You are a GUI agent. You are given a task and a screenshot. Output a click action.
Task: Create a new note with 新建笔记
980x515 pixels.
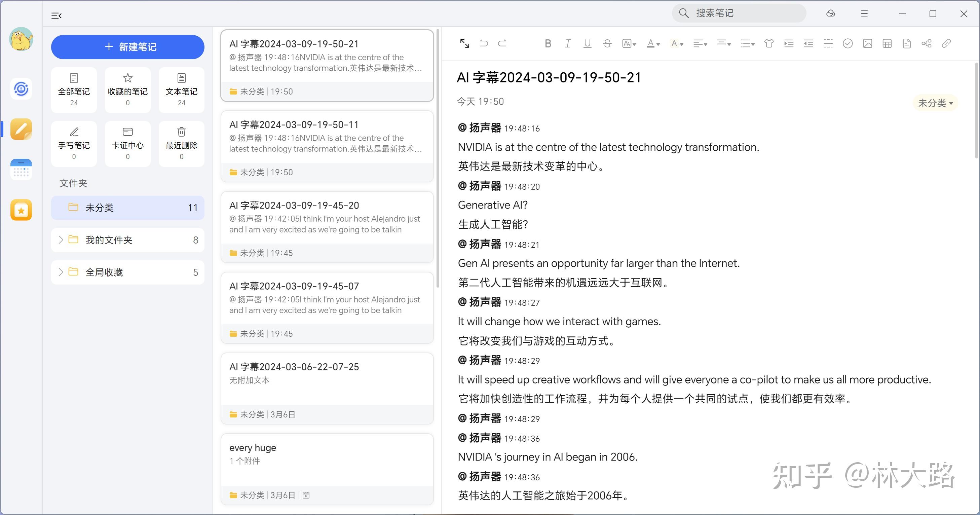click(127, 47)
